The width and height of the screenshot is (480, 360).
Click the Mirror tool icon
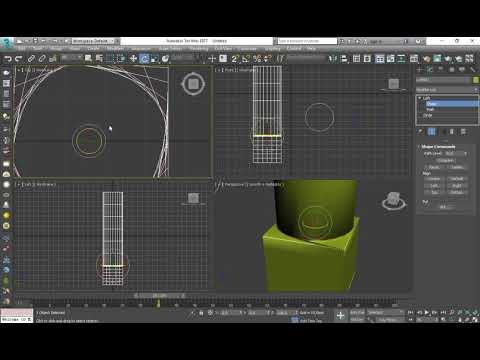(333, 59)
